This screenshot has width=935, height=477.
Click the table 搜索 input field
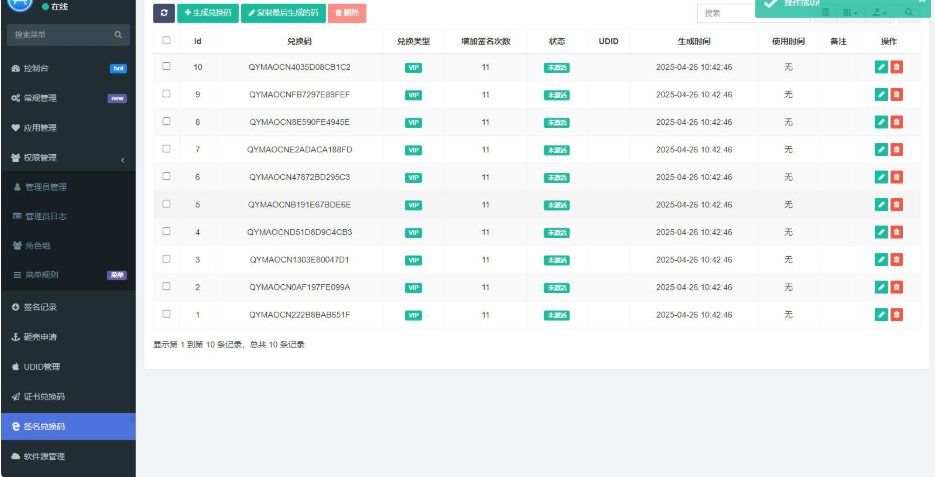pos(754,13)
